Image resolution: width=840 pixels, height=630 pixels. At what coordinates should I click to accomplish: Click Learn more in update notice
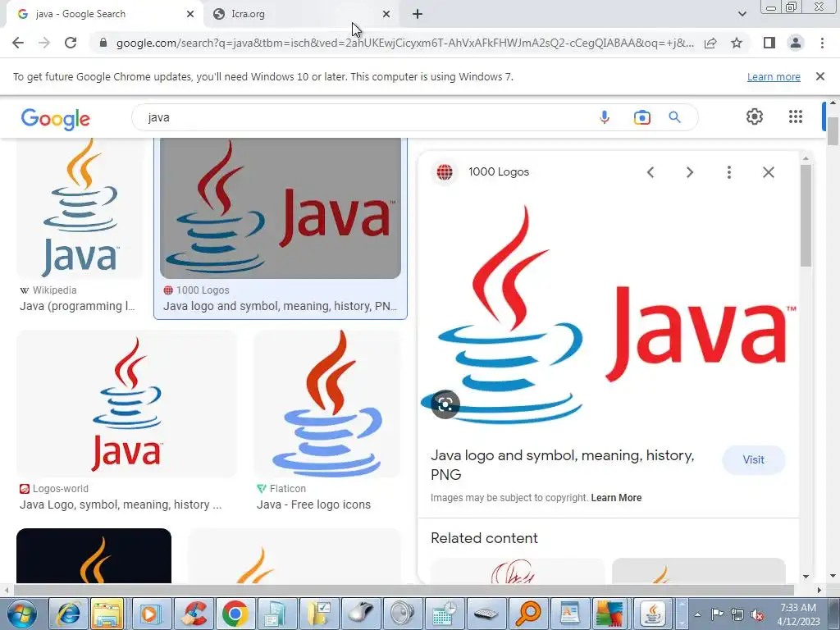pyautogui.click(x=774, y=76)
